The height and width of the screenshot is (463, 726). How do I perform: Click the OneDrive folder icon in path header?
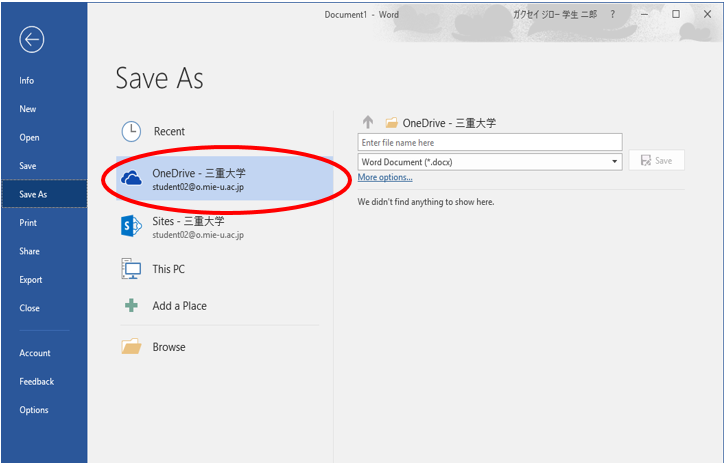click(x=392, y=123)
